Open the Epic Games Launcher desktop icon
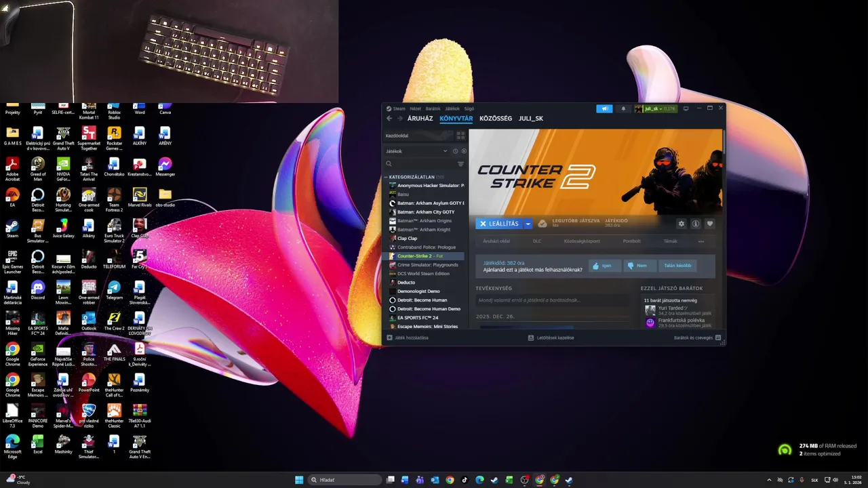868x488 pixels. [12, 262]
